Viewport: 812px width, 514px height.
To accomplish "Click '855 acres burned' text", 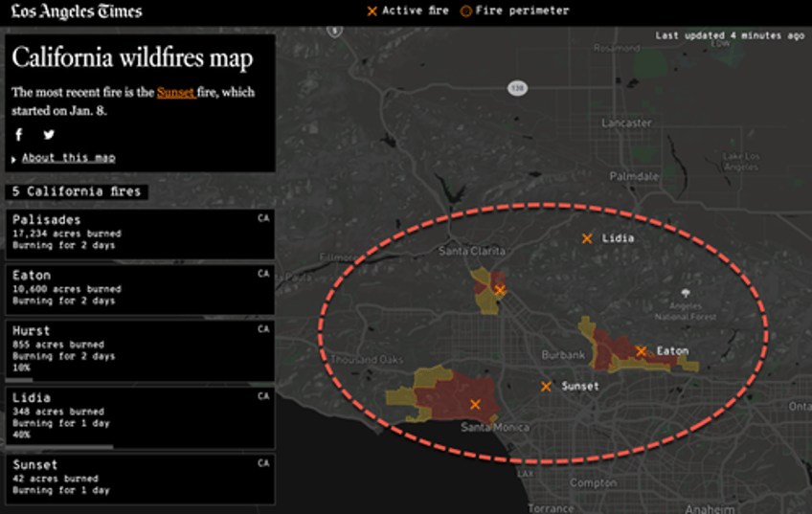I will [58, 345].
